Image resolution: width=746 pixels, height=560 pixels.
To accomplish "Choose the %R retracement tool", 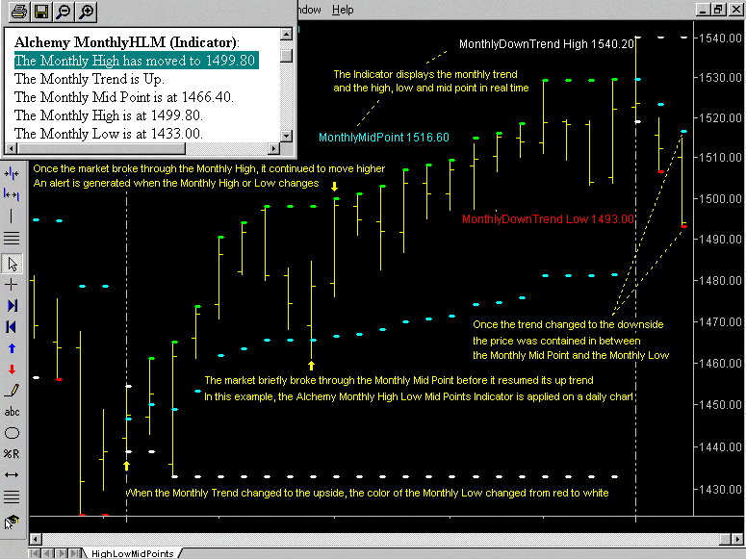I will [x=12, y=454].
